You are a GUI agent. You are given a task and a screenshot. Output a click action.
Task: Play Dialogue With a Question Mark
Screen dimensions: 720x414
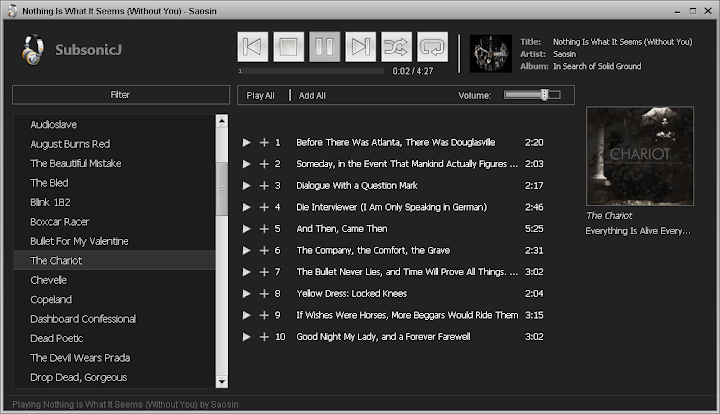point(247,185)
